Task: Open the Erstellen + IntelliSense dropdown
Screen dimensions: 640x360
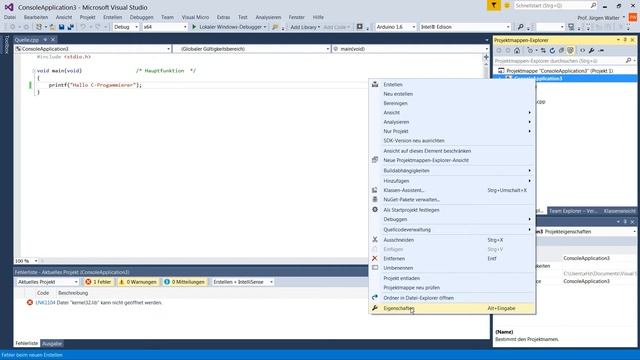Action: 242,282
